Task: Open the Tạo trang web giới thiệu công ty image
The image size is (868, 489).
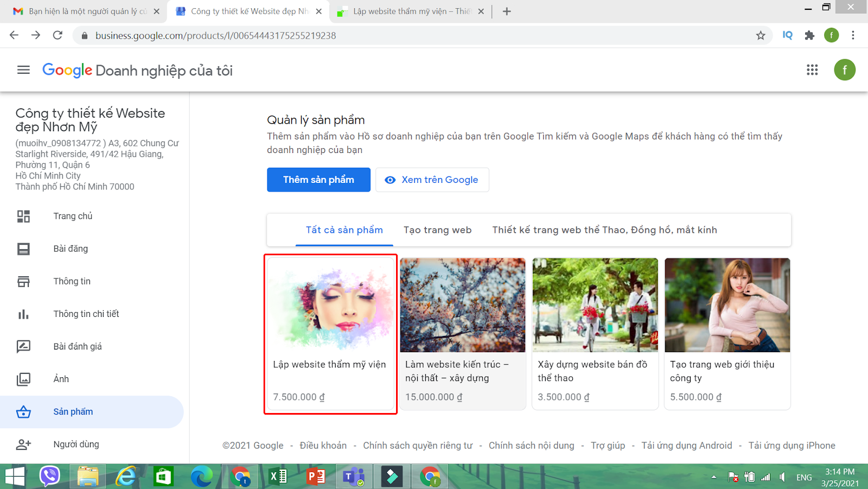Action: tap(727, 306)
